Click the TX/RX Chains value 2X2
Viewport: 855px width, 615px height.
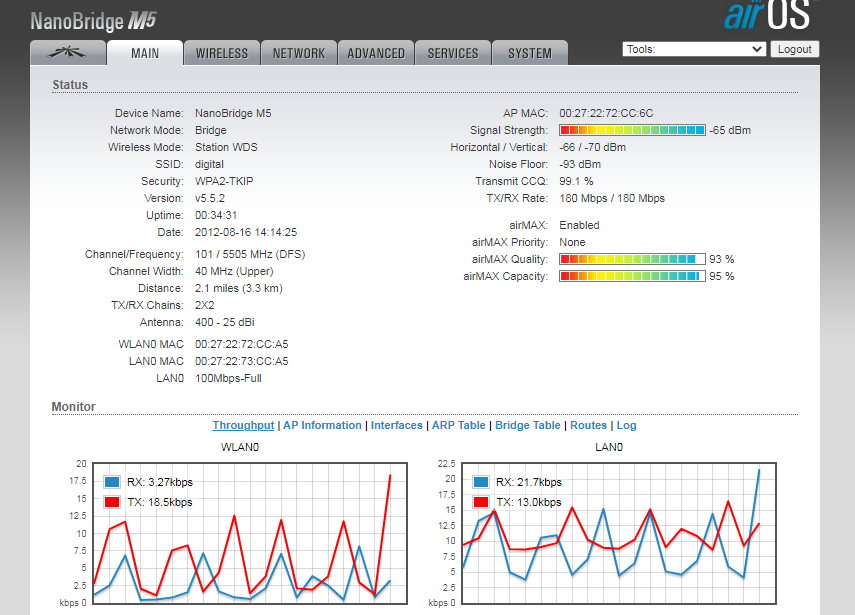click(205, 305)
